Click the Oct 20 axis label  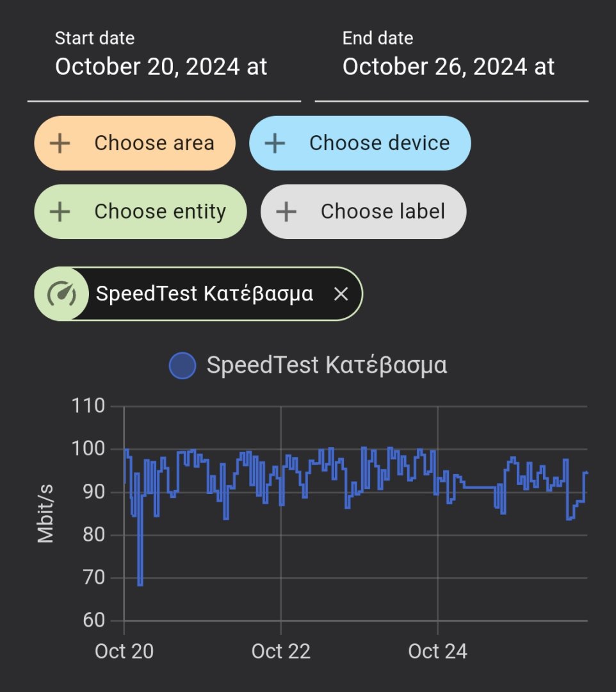coord(124,652)
